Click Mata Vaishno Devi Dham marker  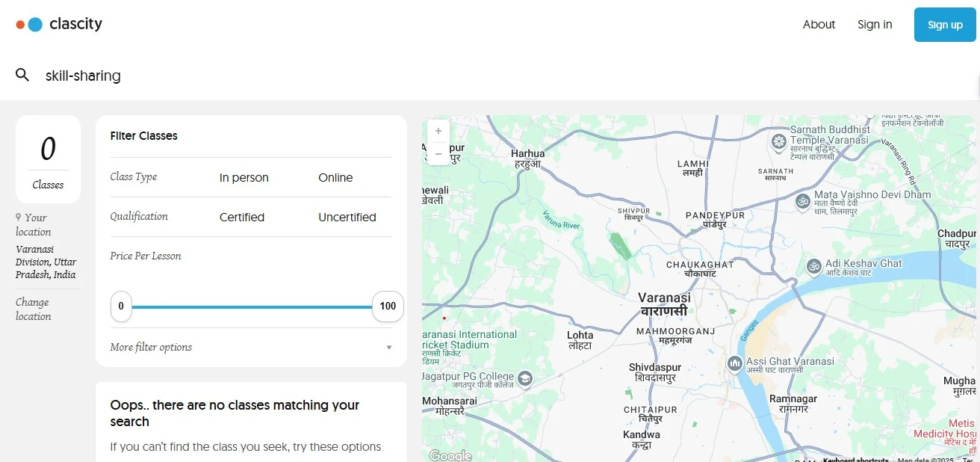802,201
